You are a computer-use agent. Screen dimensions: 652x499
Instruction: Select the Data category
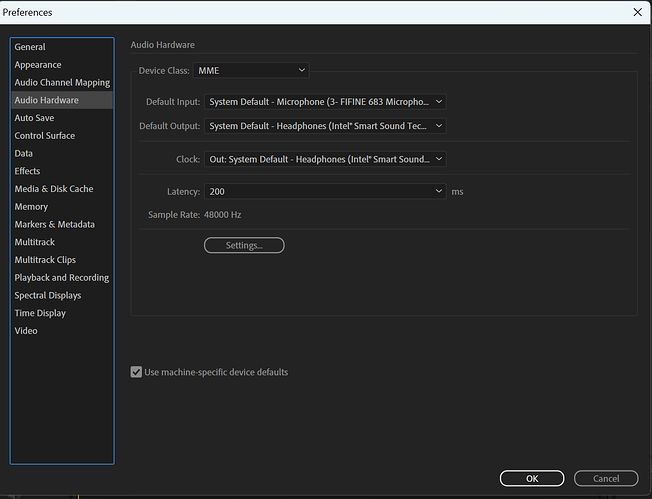(62, 153)
